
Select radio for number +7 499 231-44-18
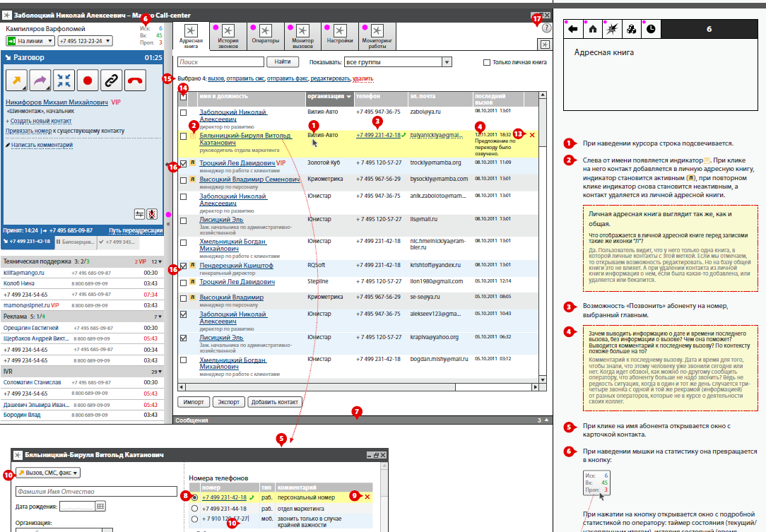pos(194,509)
